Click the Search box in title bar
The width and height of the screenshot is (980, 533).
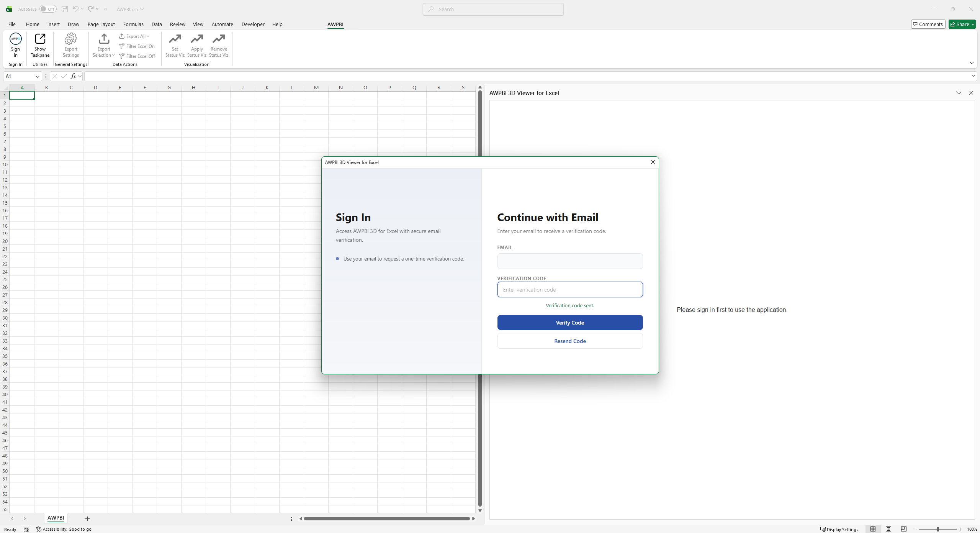coord(493,9)
